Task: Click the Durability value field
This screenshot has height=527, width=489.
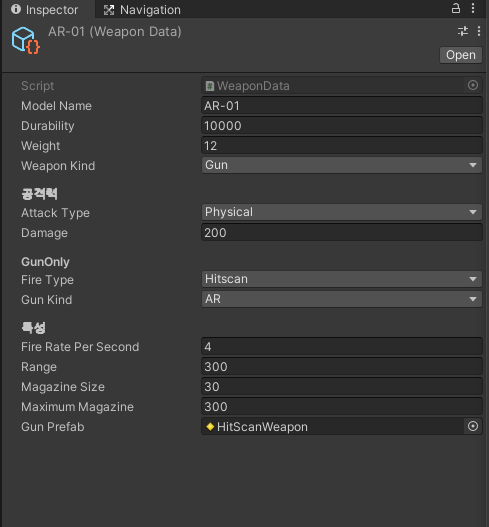Action: click(x=342, y=126)
